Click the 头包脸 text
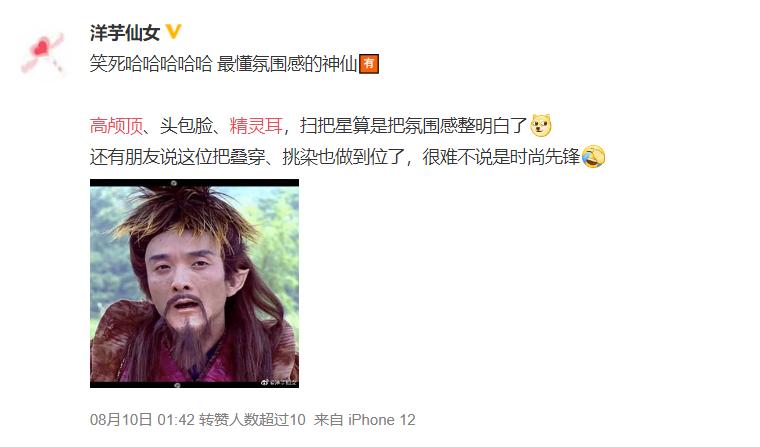760x447 pixels. tap(186, 126)
